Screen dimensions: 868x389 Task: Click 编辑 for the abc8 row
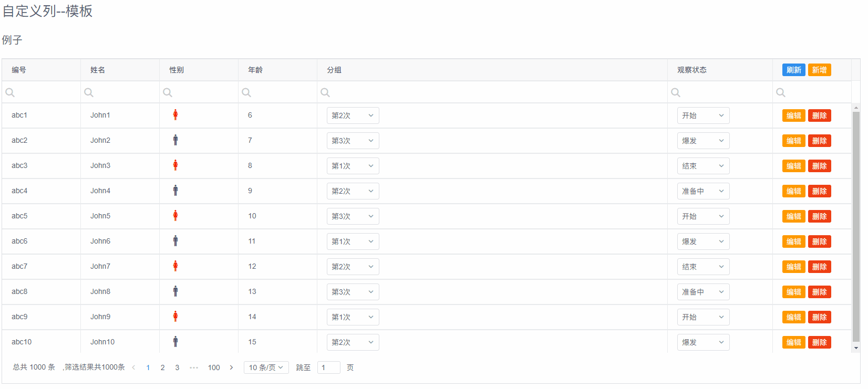pyautogui.click(x=794, y=292)
